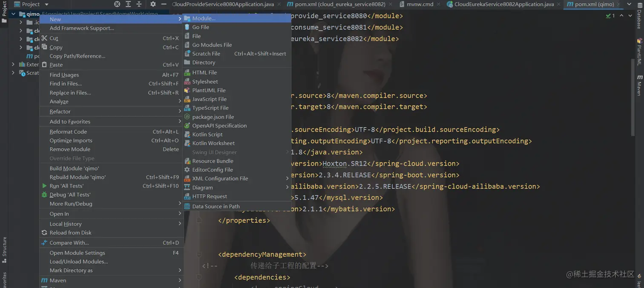Image resolution: width=644 pixels, height=288 pixels.
Task: Click the Resource Bundle icon
Action: point(187,161)
